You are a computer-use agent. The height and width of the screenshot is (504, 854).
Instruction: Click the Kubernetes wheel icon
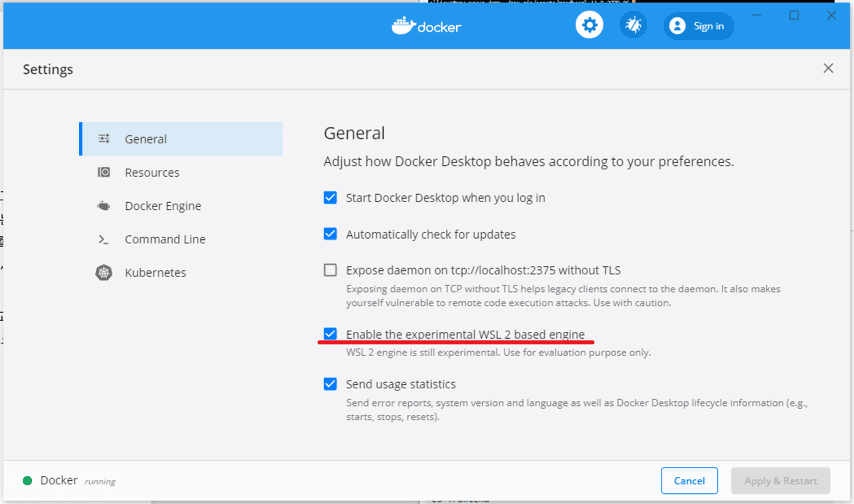[x=103, y=272]
